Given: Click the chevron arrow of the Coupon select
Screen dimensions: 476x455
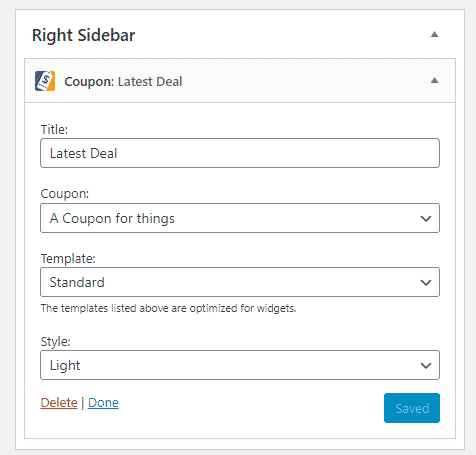Looking at the screenshot, I should pos(426,219).
